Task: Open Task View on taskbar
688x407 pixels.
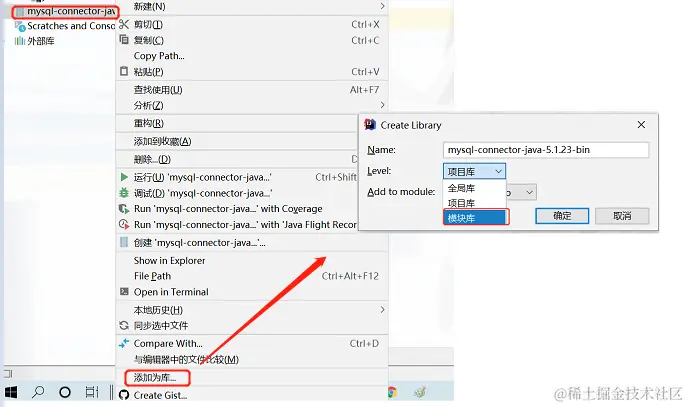Action: (92, 392)
